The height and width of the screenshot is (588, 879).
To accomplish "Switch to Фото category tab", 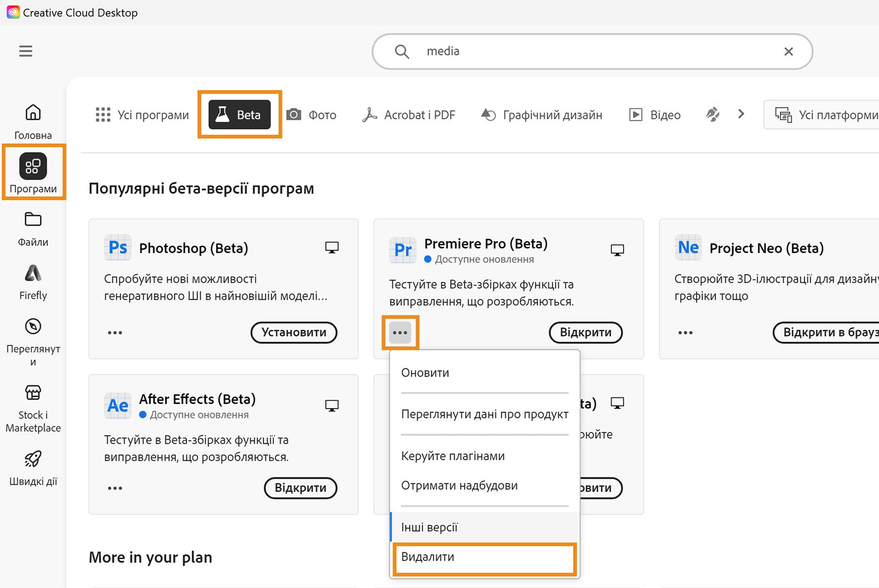I will [311, 115].
